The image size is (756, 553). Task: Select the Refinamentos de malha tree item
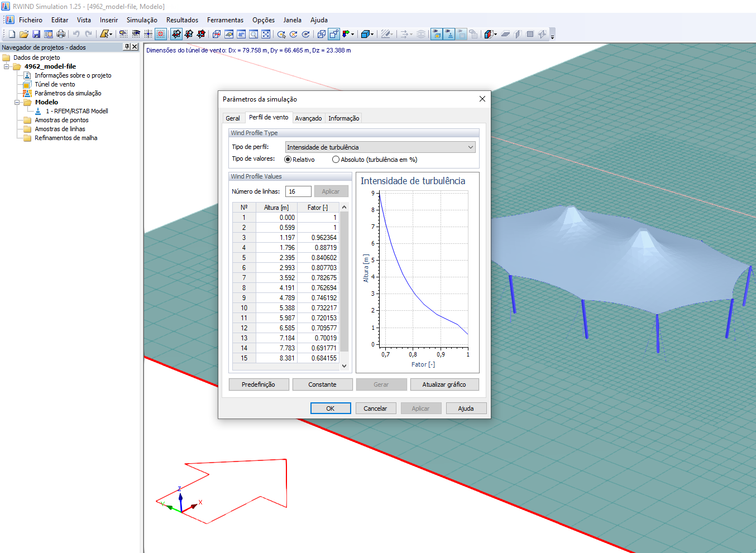coord(66,138)
